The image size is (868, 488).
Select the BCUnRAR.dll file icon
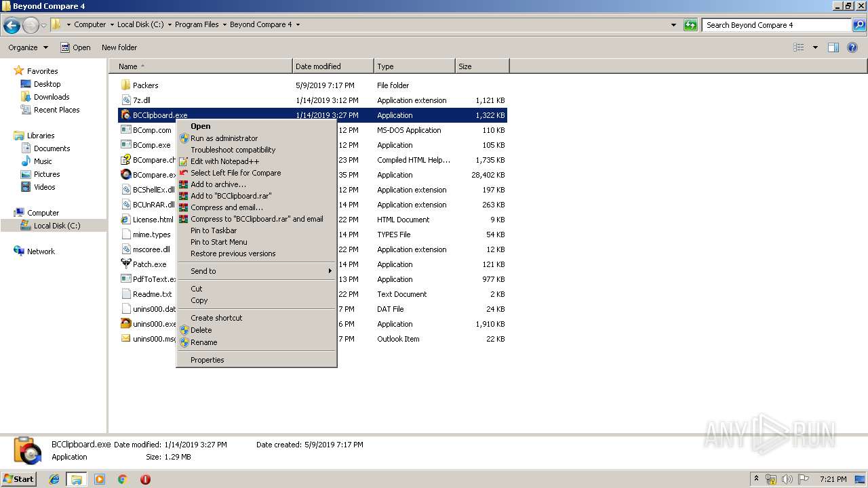point(125,205)
